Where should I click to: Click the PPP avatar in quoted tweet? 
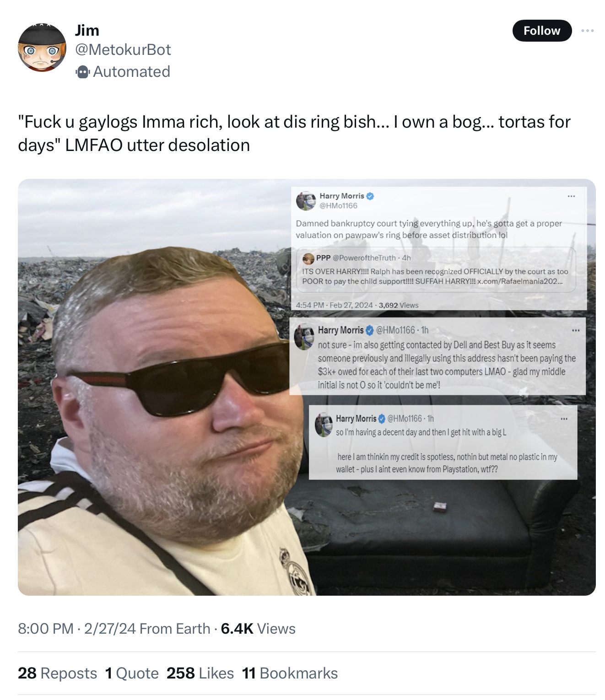click(308, 258)
